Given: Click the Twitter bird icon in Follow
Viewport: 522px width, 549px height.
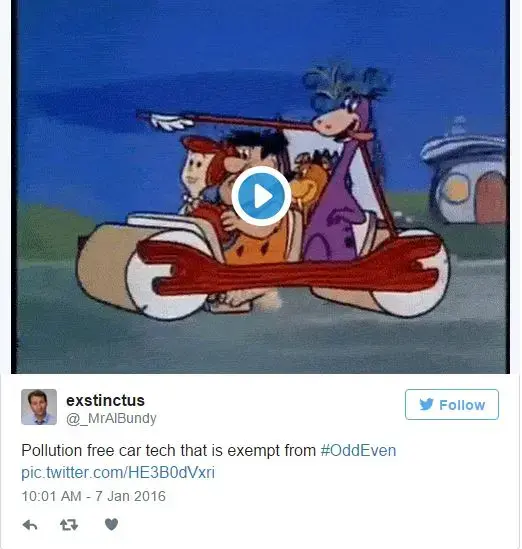Looking at the screenshot, I should tap(426, 404).
